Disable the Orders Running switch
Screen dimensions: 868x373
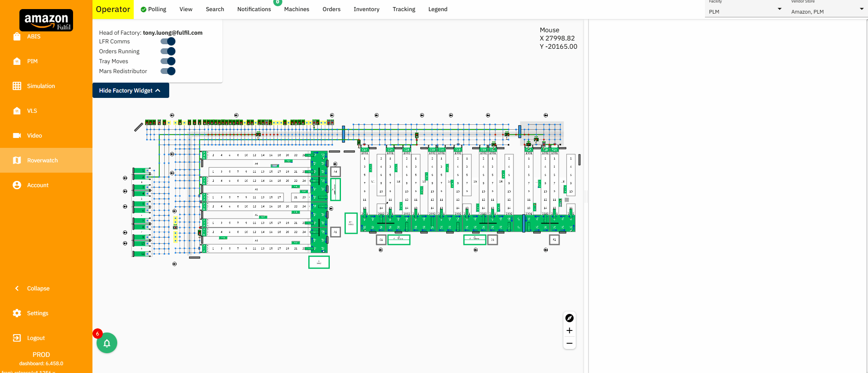168,51
